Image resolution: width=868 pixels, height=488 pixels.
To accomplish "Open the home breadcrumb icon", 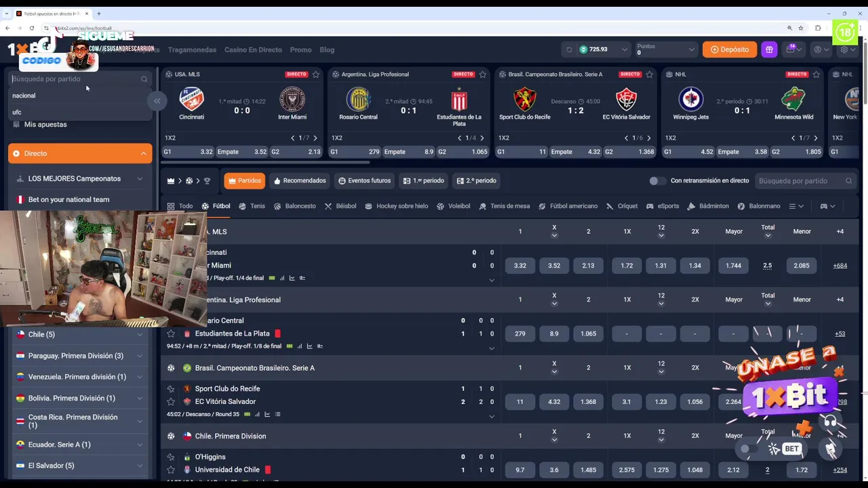I will tap(171, 181).
